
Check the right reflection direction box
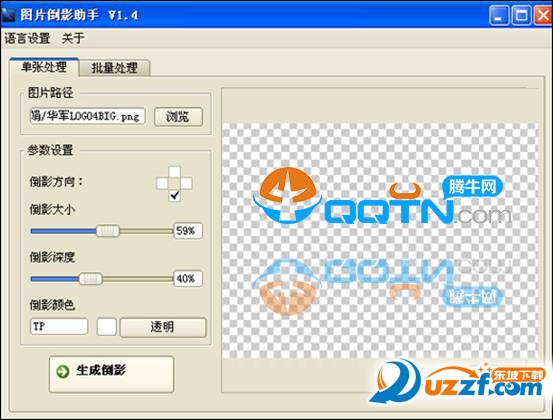186,183
